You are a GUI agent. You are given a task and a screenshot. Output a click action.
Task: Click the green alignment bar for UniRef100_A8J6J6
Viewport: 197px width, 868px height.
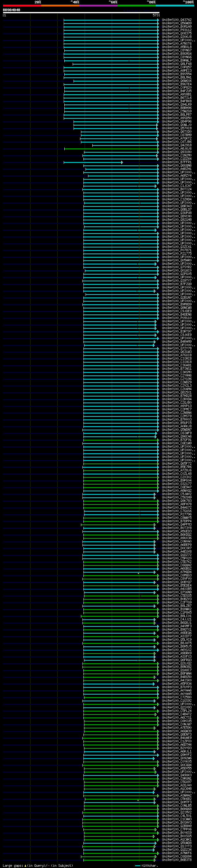coord(111,149)
